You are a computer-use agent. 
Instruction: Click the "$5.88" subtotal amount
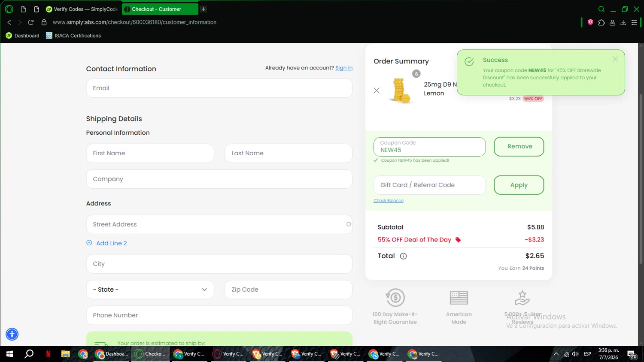coord(535,227)
